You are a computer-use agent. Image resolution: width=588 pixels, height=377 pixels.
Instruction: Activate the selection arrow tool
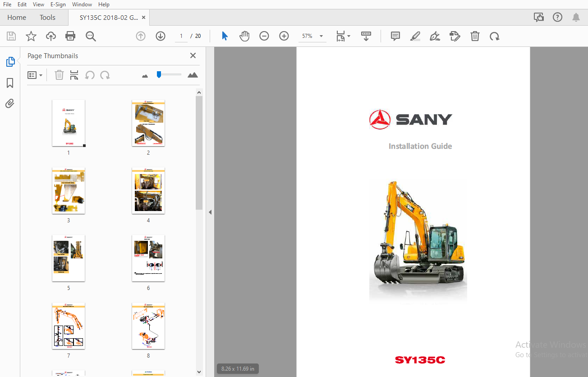pyautogui.click(x=225, y=36)
